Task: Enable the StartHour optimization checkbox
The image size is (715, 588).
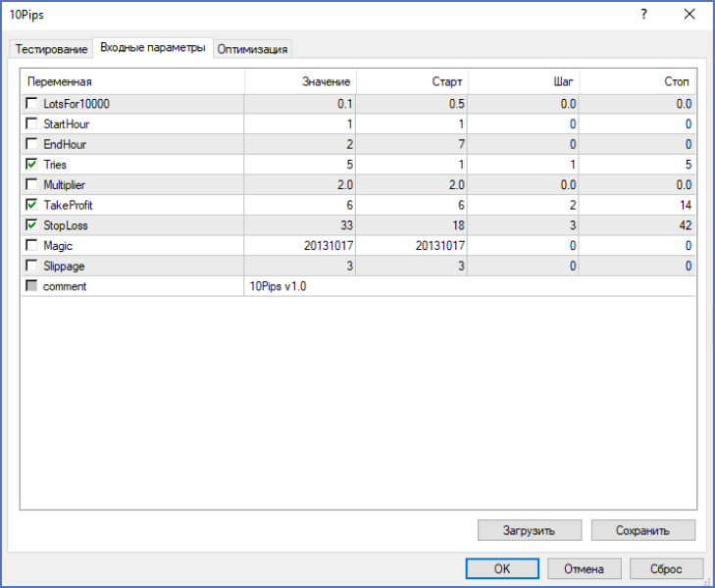Action: (32, 124)
